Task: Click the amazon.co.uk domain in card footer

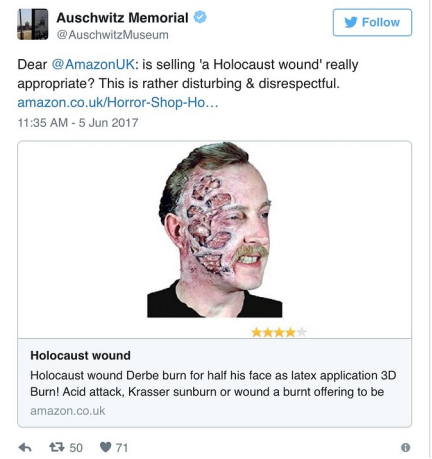Action: (x=68, y=411)
